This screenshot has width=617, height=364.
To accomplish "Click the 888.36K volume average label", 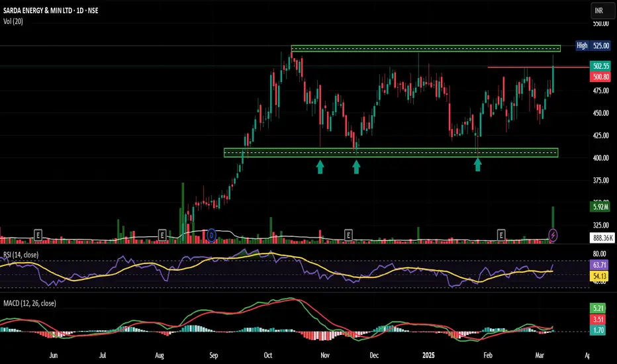I will [603, 238].
